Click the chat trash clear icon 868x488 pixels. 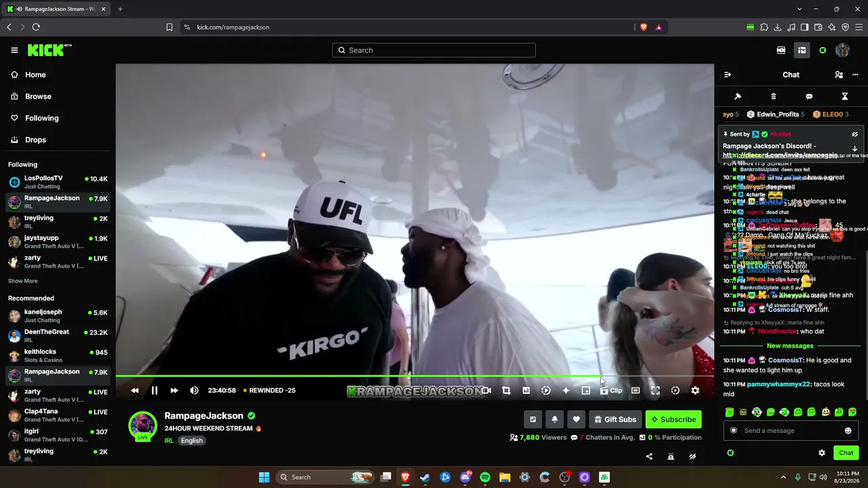tap(773, 96)
